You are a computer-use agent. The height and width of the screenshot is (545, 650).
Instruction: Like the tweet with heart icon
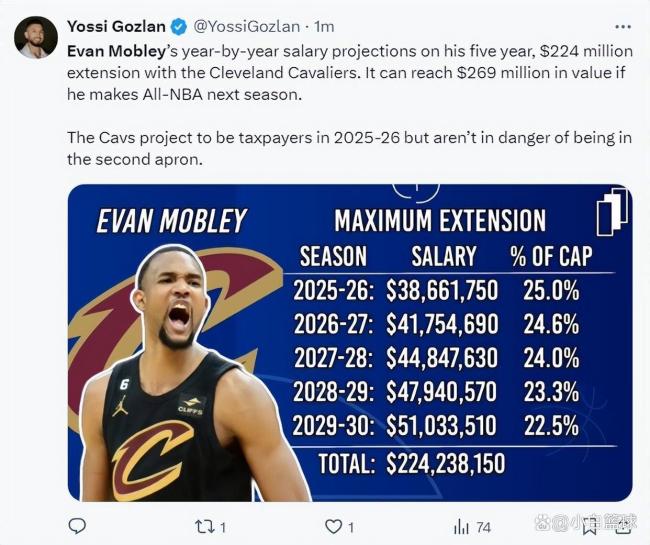pos(333,527)
